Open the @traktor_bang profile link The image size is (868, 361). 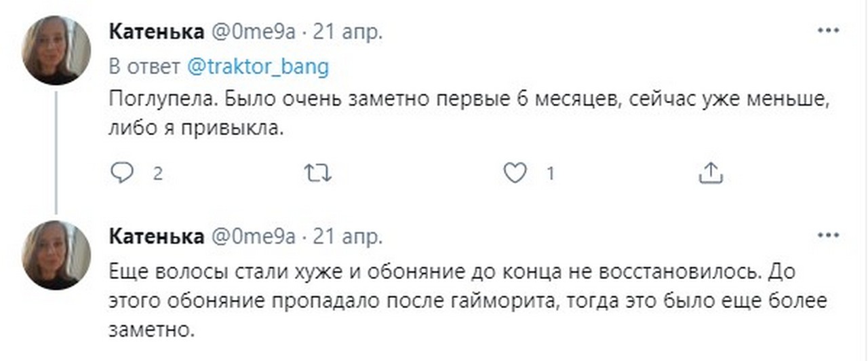point(257,66)
